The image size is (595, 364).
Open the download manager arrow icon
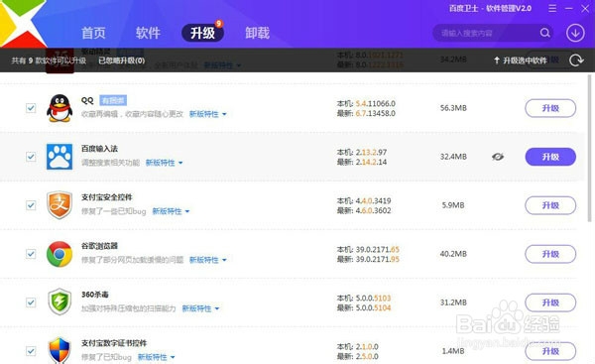click(575, 33)
